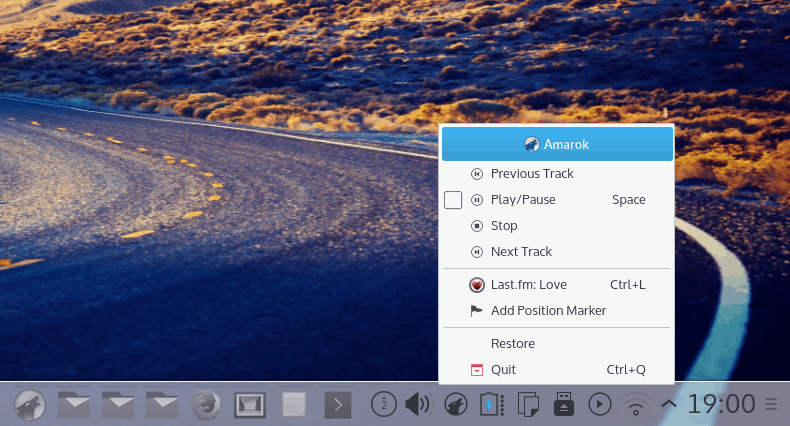Choose Add Position Marker
The image size is (790, 426).
click(557, 311)
